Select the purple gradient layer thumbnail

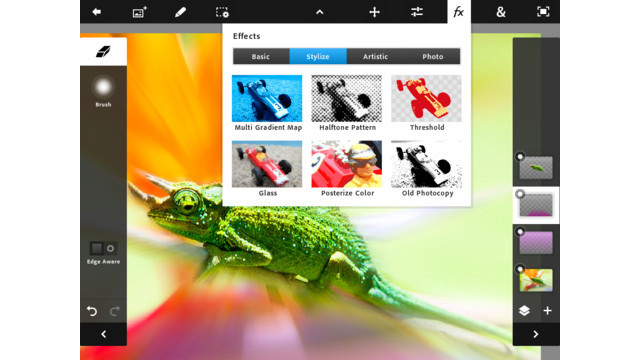[x=536, y=242]
